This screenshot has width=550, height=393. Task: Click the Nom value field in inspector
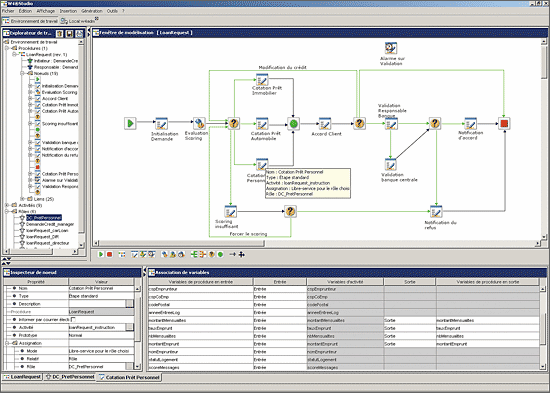pos(101,288)
